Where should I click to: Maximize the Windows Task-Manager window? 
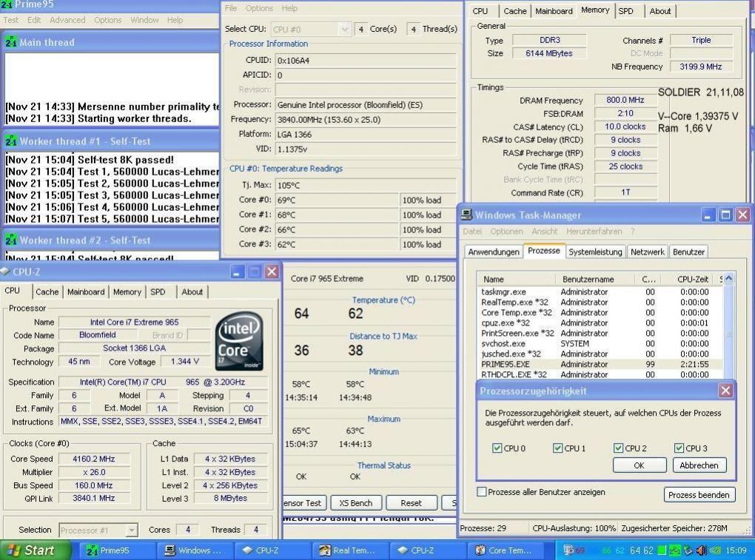tap(725, 215)
